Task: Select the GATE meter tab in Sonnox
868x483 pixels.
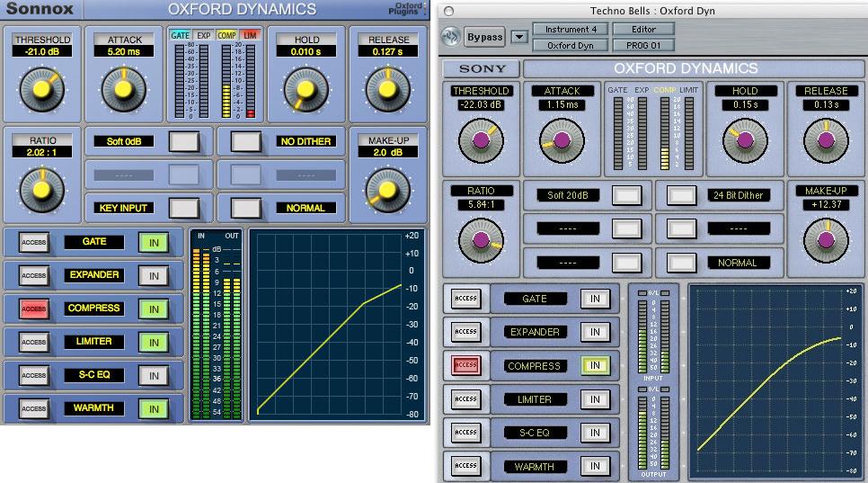Action: [x=180, y=35]
